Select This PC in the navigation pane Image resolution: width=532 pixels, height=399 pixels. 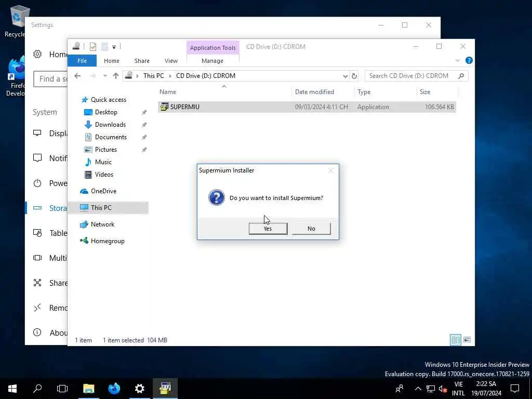tap(109, 208)
